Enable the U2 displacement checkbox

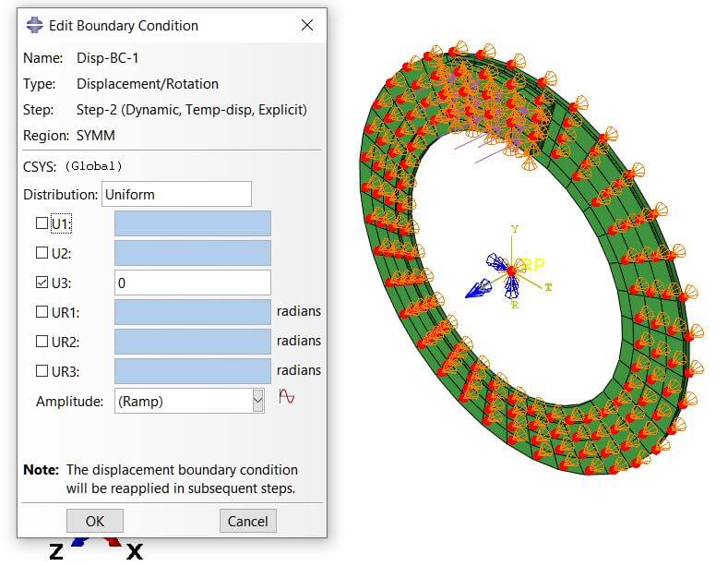(x=42, y=253)
